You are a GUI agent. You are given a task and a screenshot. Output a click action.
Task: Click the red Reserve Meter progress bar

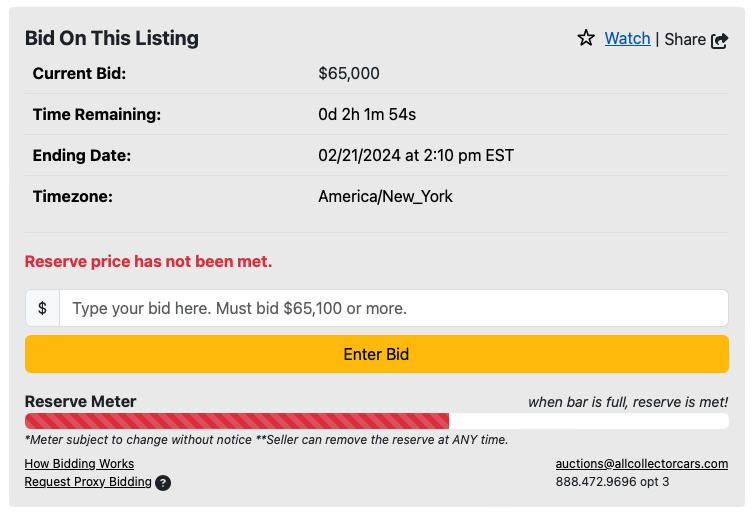(x=237, y=421)
